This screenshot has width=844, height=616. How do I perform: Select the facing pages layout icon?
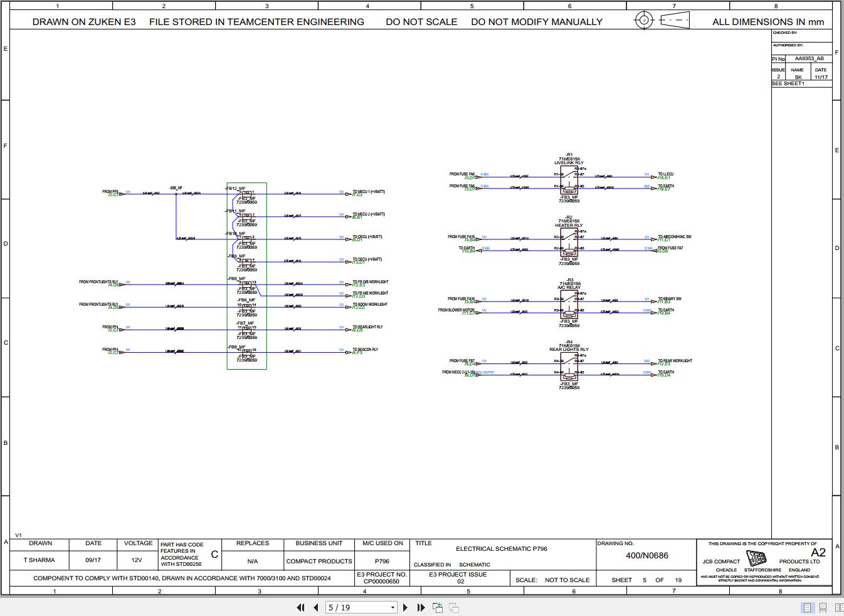(839, 607)
